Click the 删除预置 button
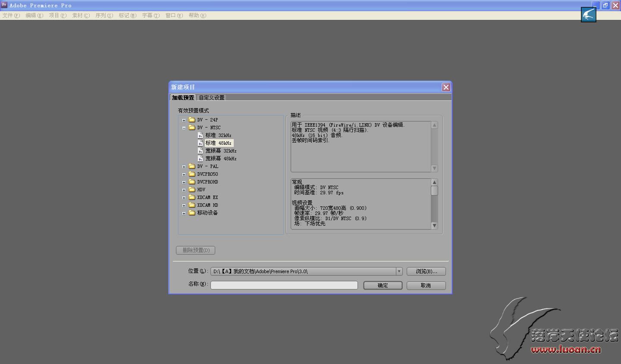 coord(196,250)
